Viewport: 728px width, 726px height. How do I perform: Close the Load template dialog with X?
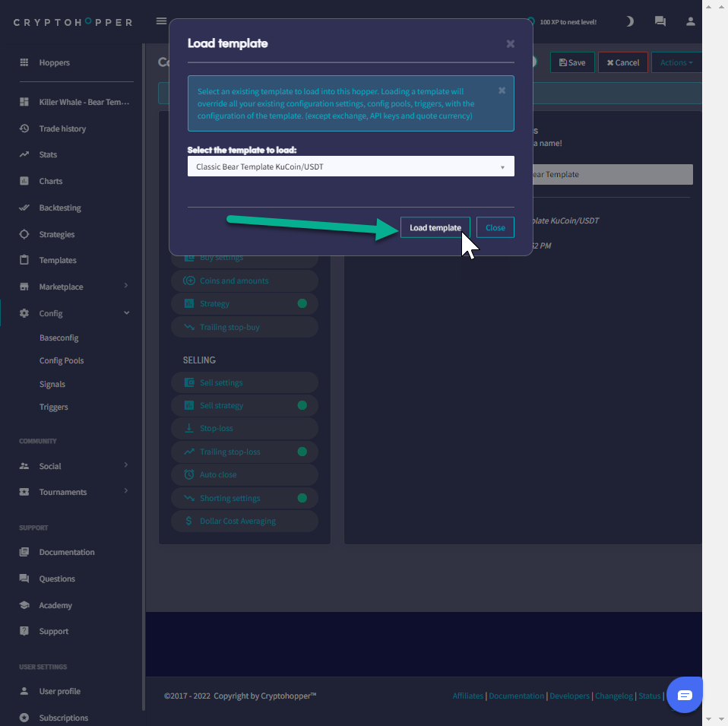pyautogui.click(x=510, y=44)
